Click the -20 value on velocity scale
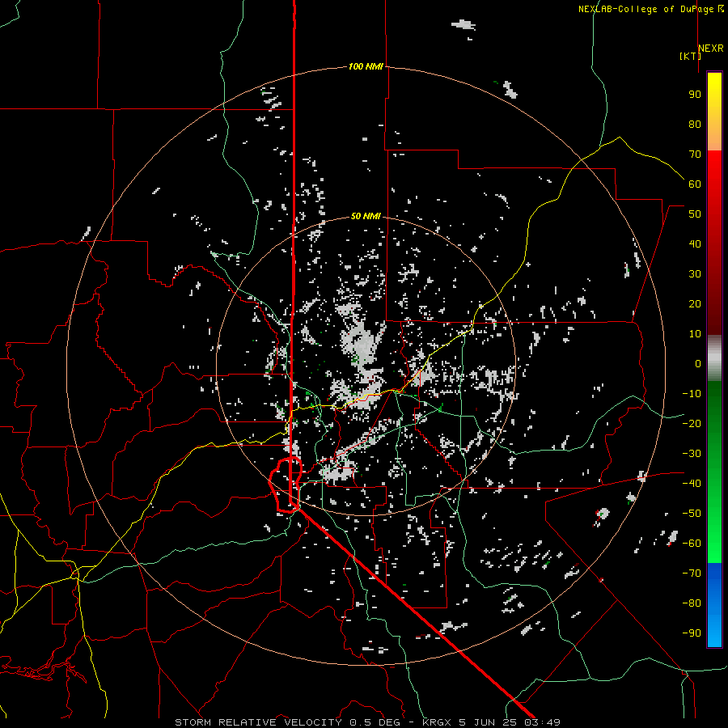728x728 pixels. click(x=692, y=424)
